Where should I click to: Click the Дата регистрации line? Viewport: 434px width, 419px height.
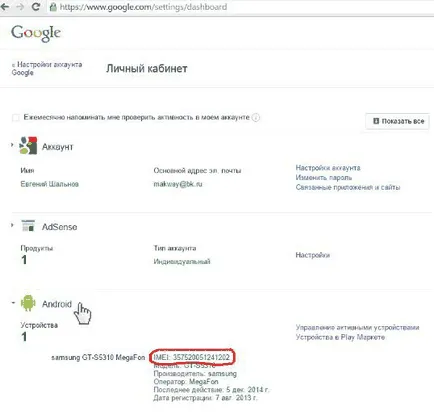(205, 398)
